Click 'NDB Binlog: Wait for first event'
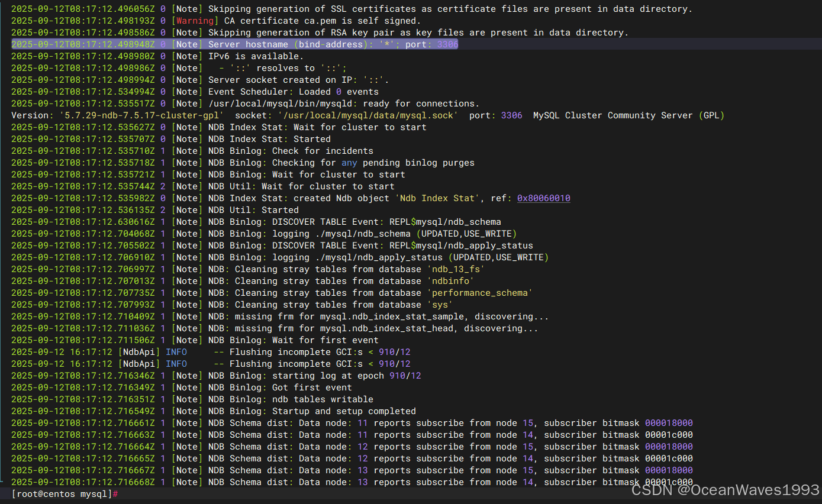 293,340
